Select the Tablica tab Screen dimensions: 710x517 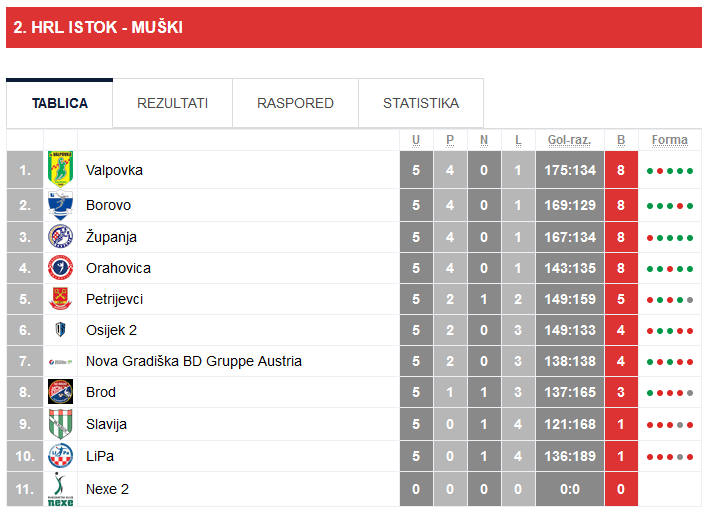pos(60,103)
